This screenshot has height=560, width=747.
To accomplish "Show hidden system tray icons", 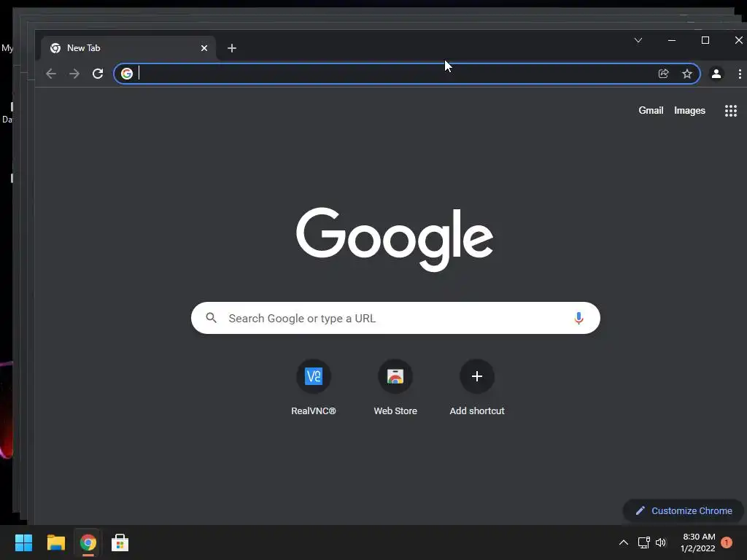I will pyautogui.click(x=623, y=542).
